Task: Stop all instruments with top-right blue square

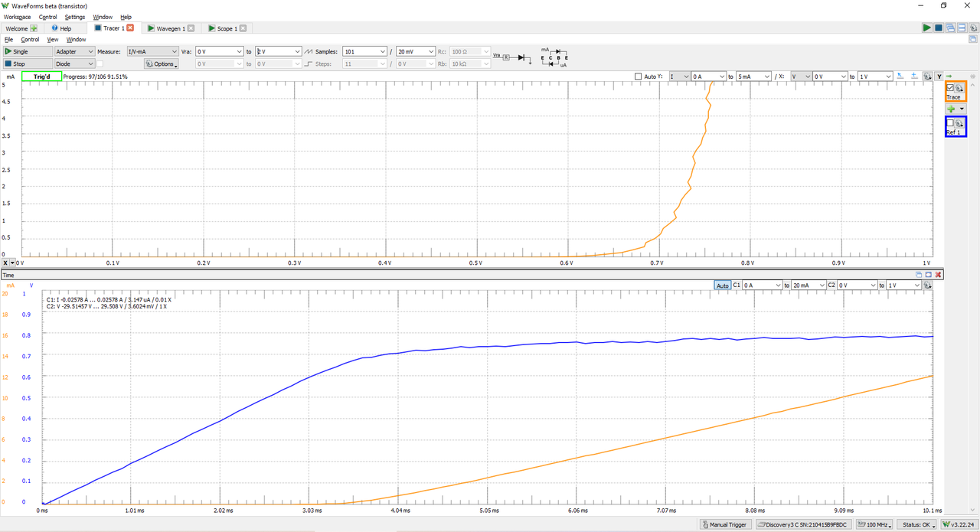Action: pos(939,28)
